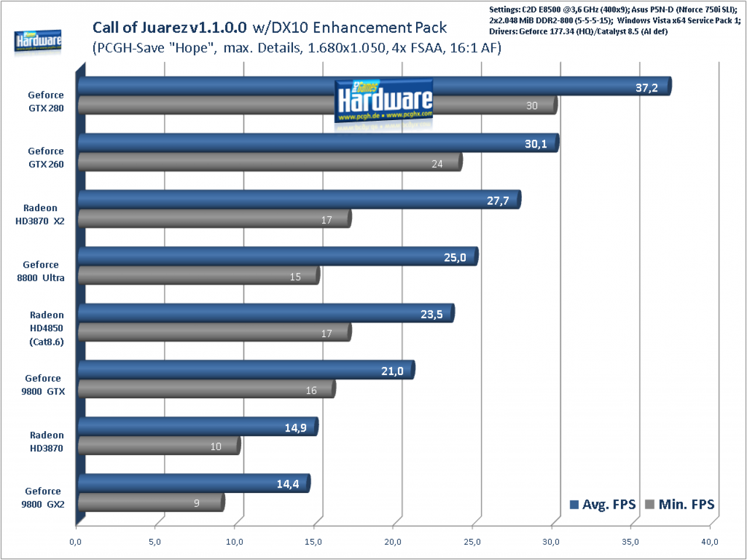Select the 21,0 value for 9800 GTX
Viewport: 747px width, 560px height.
pos(392,371)
